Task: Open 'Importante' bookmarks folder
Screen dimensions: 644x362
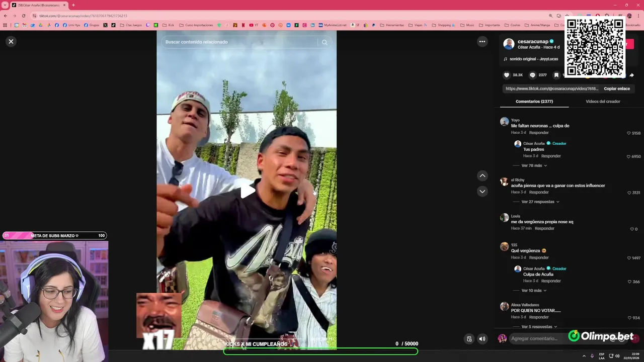Action: click(489, 25)
